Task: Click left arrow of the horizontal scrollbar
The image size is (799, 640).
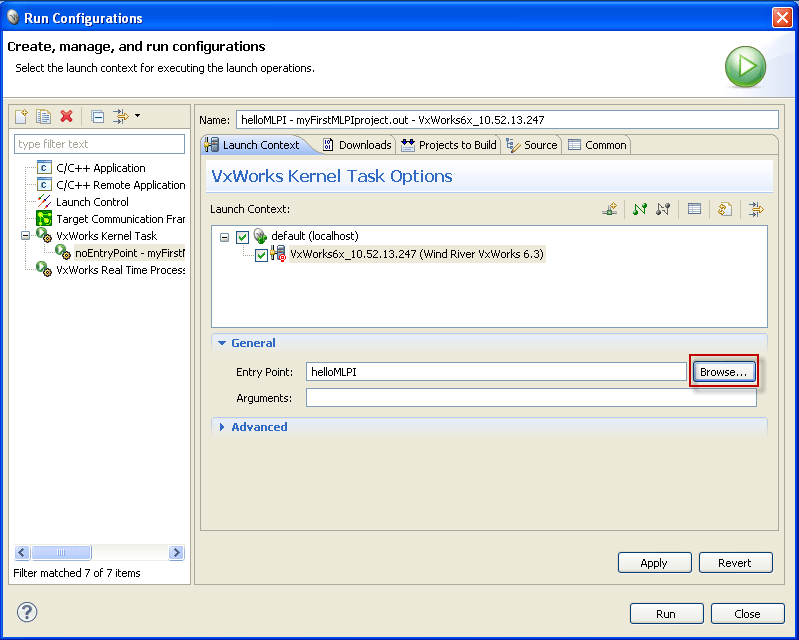Action: click(x=21, y=552)
